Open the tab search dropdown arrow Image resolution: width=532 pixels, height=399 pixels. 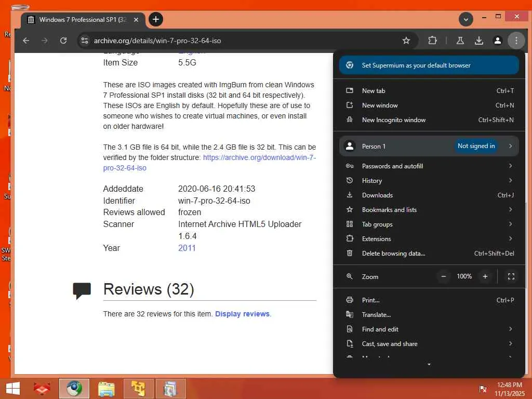(x=466, y=19)
